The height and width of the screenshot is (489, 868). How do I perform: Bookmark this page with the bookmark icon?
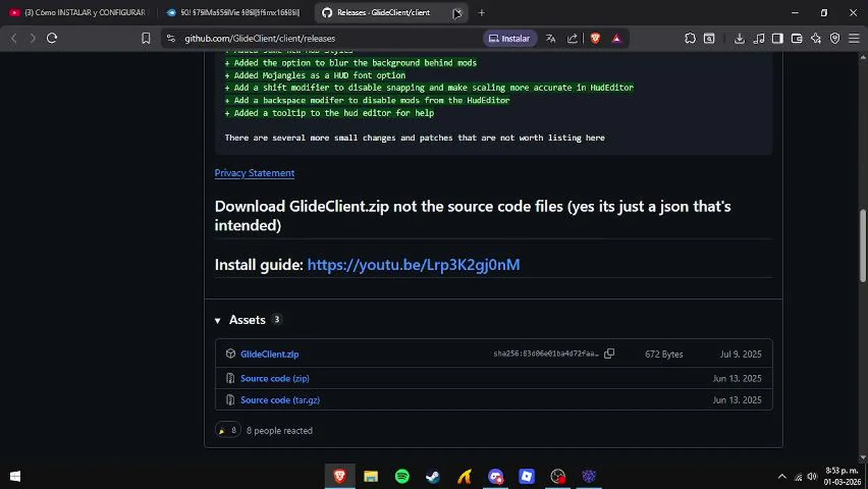(145, 39)
